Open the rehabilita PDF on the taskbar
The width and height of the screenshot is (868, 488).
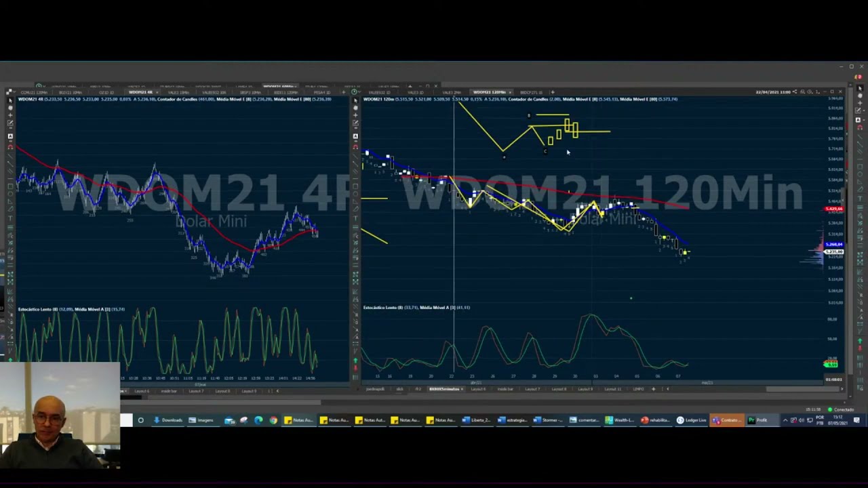click(x=654, y=420)
